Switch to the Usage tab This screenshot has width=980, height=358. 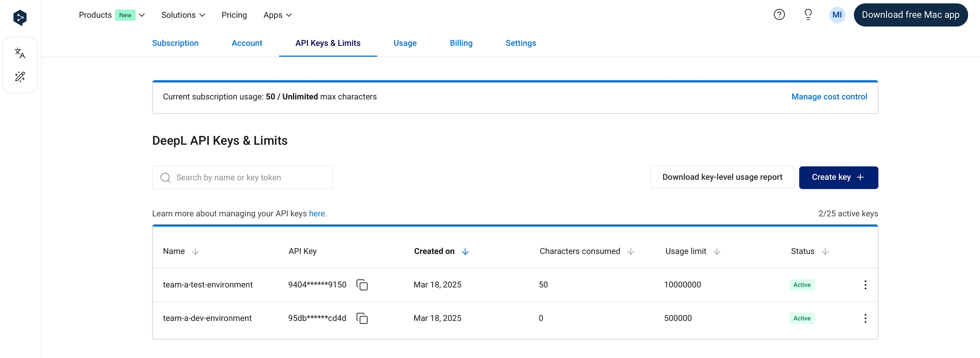405,43
